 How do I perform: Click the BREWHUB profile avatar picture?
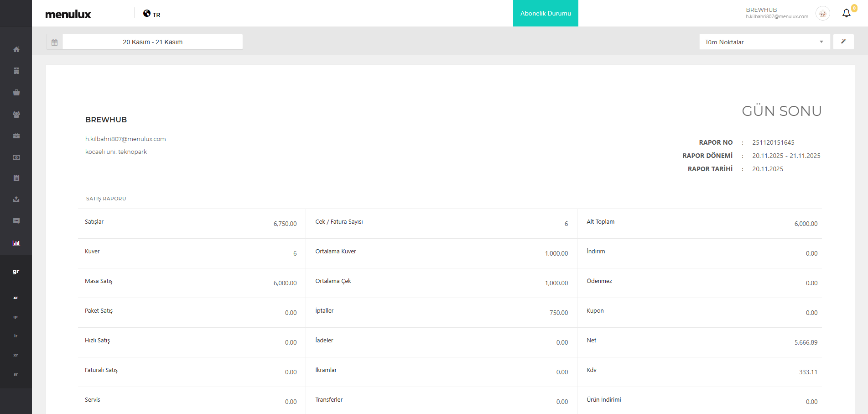pyautogui.click(x=823, y=14)
